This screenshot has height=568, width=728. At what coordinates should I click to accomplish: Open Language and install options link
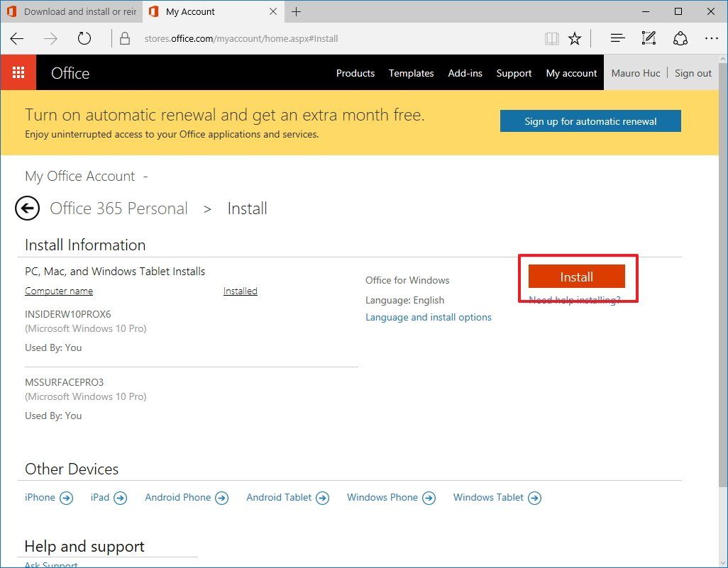pos(429,317)
